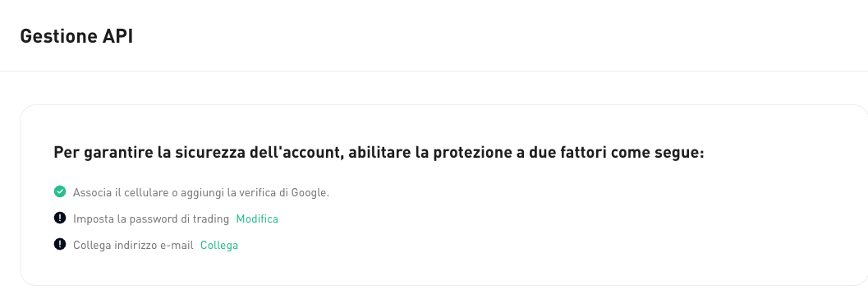Viewport: 868px width, 299px height.
Task: Click the 'Imposta la password di trading' text
Action: tap(151, 218)
